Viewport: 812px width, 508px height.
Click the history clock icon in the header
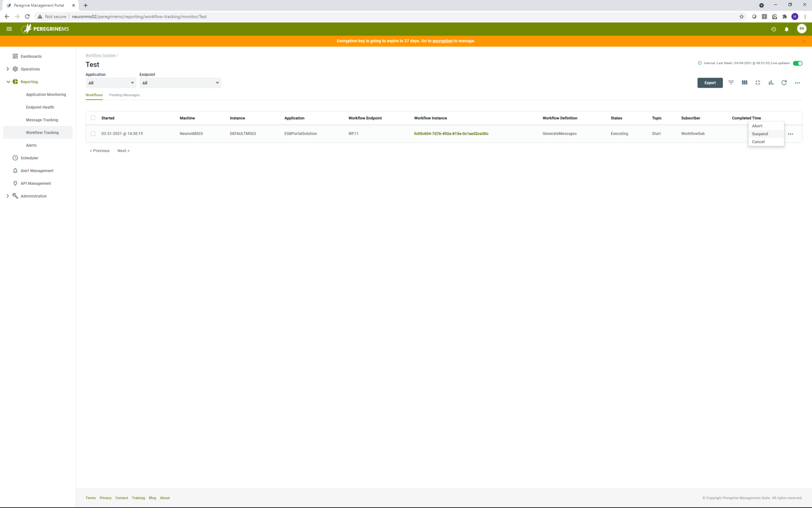point(774,29)
